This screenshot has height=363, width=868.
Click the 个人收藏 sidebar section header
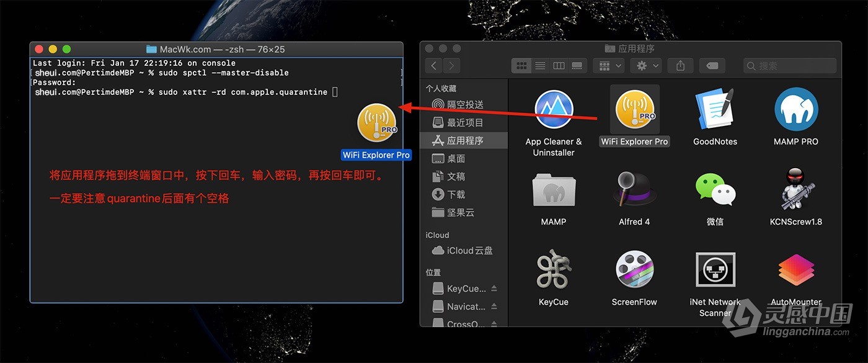click(440, 89)
